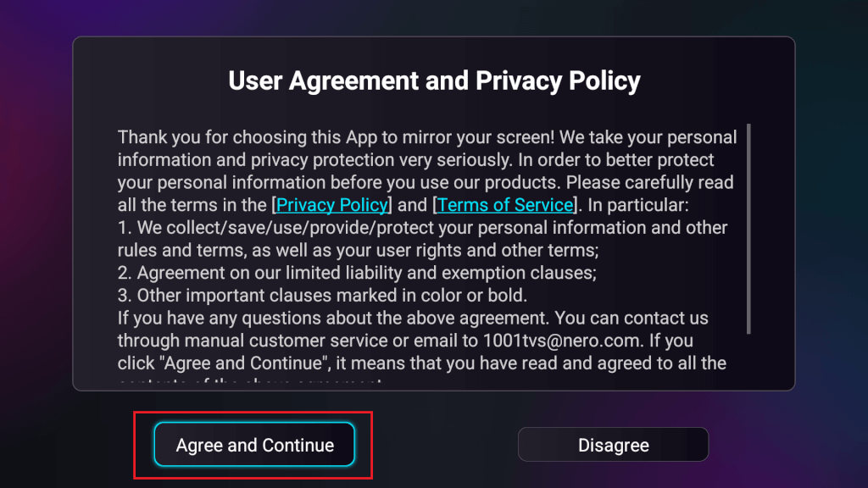Click the "Please carefully read" sentence

(x=649, y=183)
